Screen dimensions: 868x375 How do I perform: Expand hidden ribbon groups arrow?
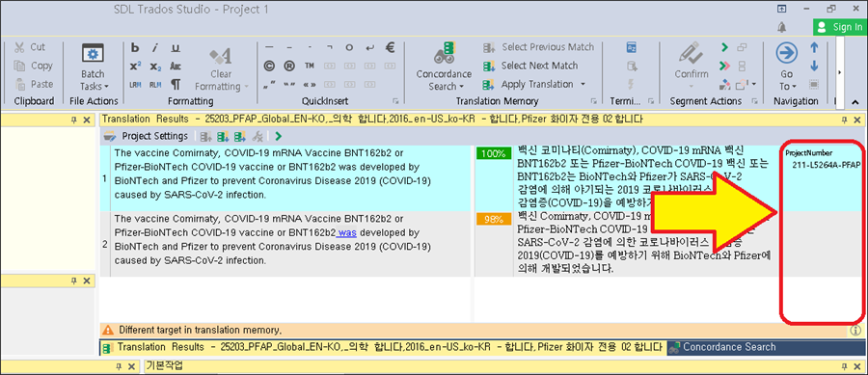click(840, 72)
